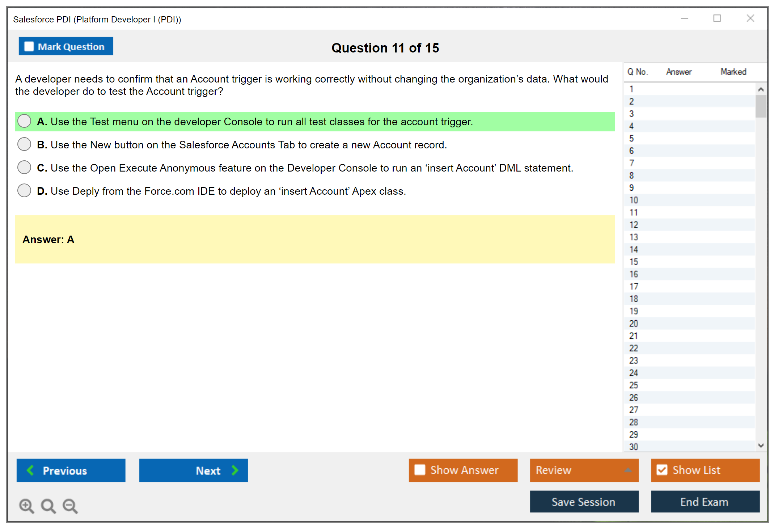Click the green right arrow on Next
This screenshot has height=532, width=778.
pyautogui.click(x=235, y=470)
